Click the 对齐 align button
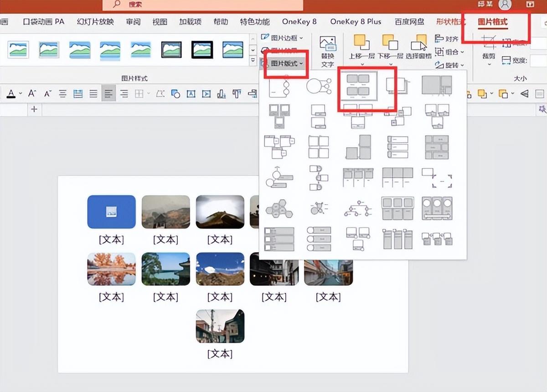Screen dimensions: 547x392 [x=447, y=39]
